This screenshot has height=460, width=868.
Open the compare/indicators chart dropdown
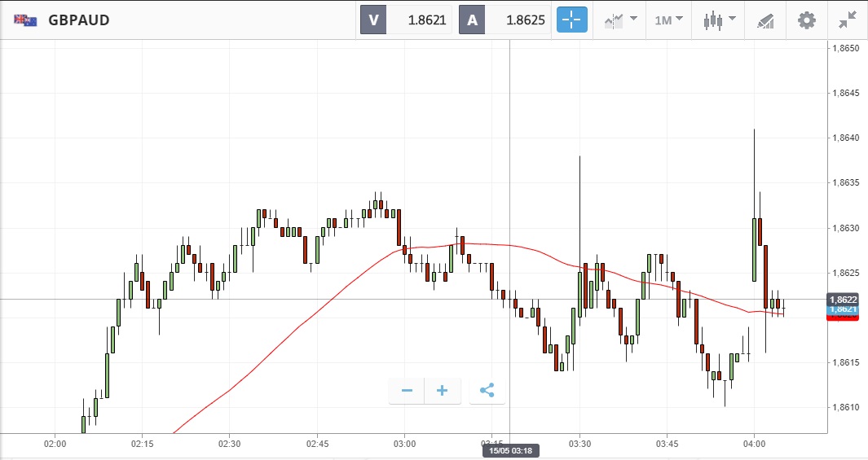point(620,20)
